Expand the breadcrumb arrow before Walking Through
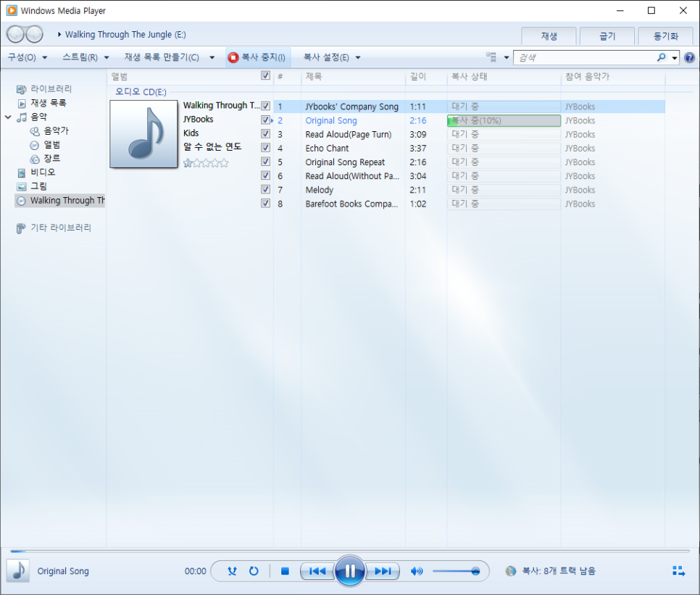This screenshot has height=595, width=700. [x=59, y=34]
